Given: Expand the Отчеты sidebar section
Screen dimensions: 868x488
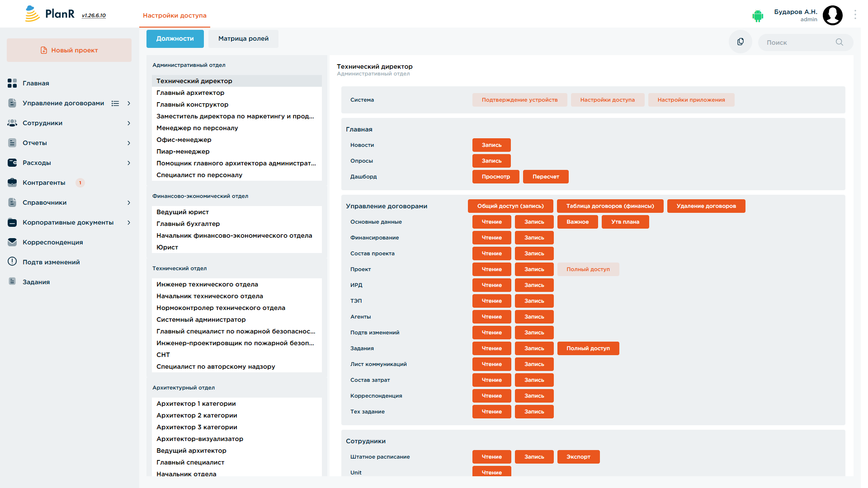Looking at the screenshot, I should click(x=129, y=143).
